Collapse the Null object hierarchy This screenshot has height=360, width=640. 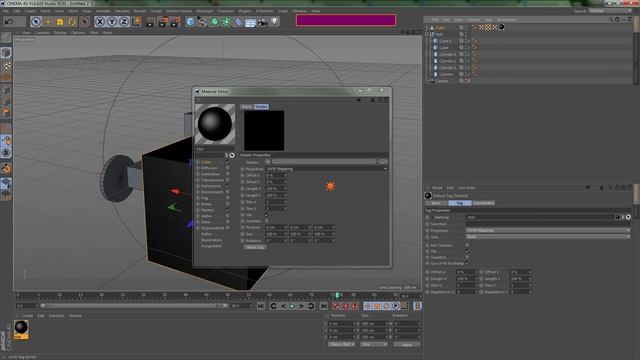[x=427, y=34]
